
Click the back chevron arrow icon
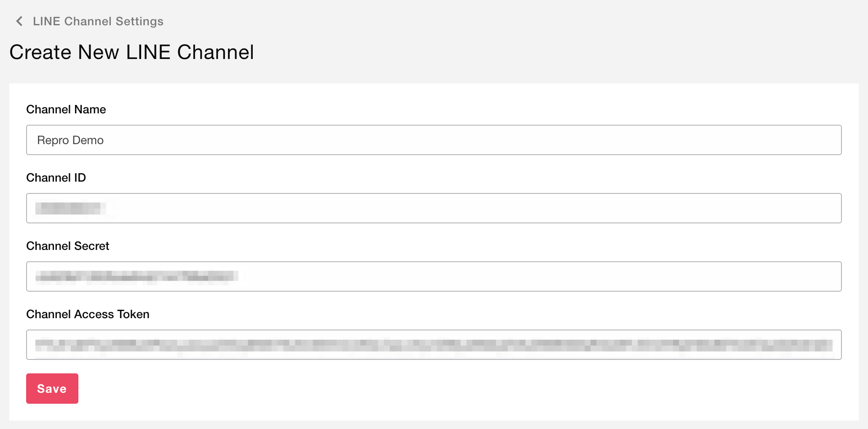19,21
